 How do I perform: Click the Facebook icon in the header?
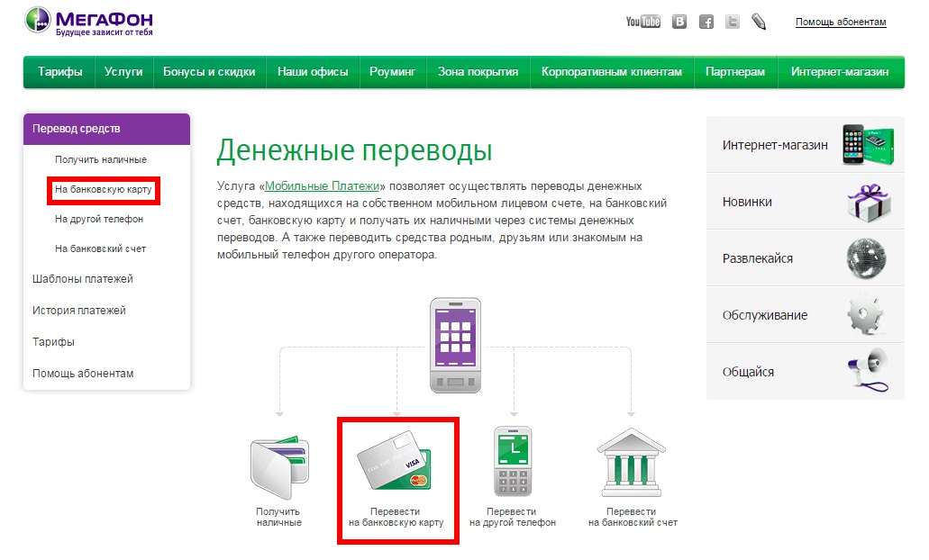coord(706,20)
